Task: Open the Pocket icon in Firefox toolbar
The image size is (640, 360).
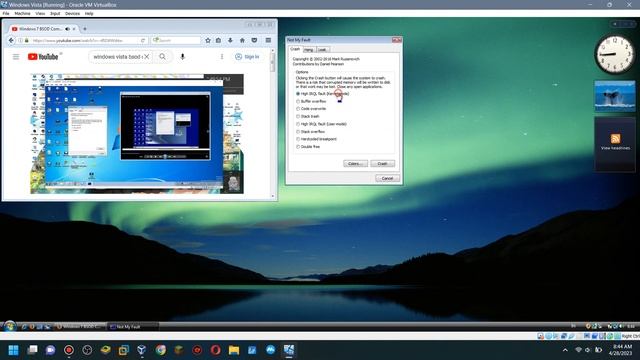Action: pos(254,40)
